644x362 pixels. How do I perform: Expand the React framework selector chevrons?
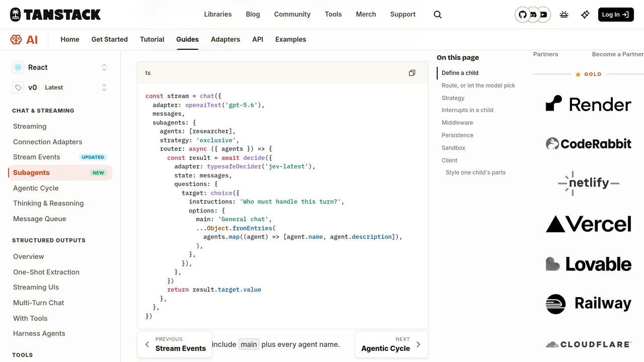[x=104, y=67]
